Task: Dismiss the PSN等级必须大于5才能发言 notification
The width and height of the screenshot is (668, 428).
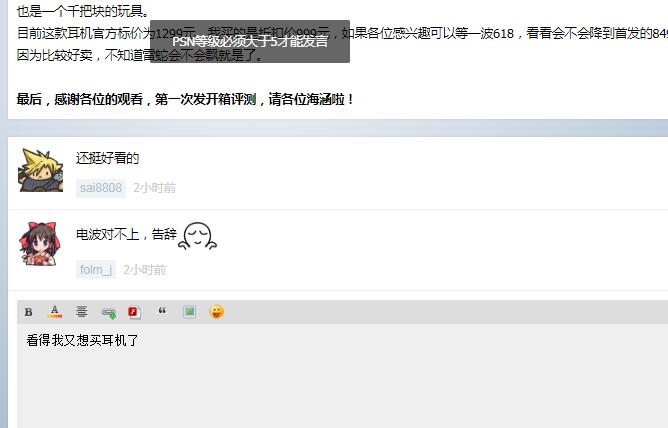Action: 250,41
